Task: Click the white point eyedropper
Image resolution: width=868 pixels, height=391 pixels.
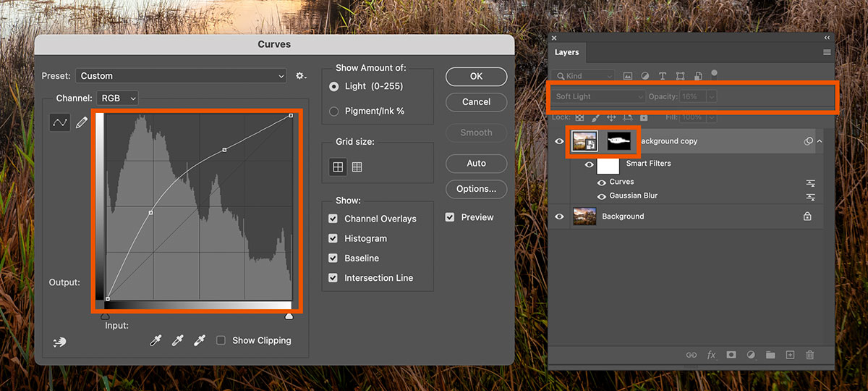Action: 199,340
